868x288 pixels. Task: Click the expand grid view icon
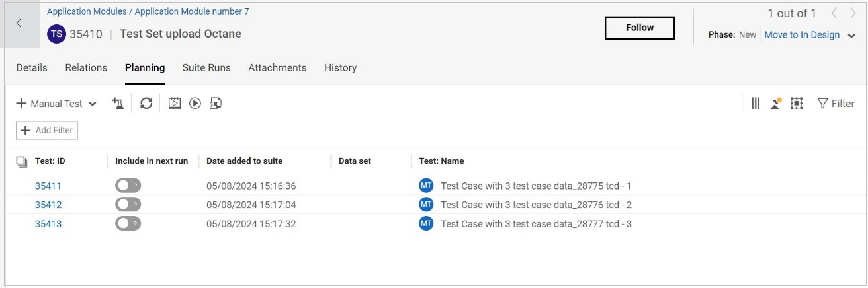pyautogui.click(x=797, y=103)
